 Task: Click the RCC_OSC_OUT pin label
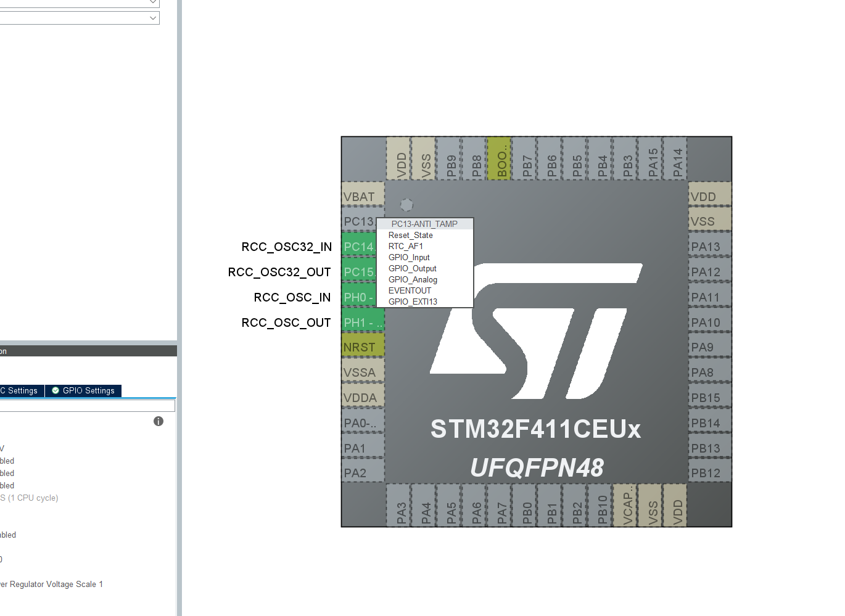click(x=286, y=322)
